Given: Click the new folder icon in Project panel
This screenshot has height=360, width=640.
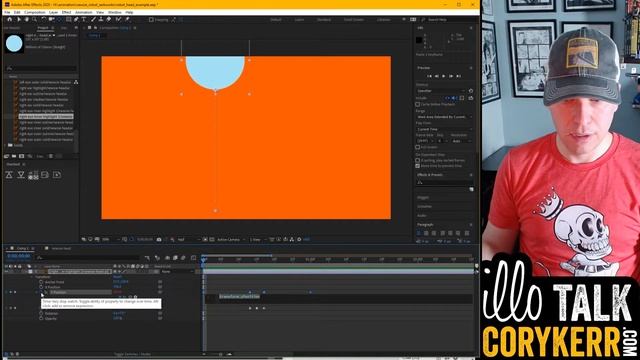Looking at the screenshot, I should [x=14, y=156].
